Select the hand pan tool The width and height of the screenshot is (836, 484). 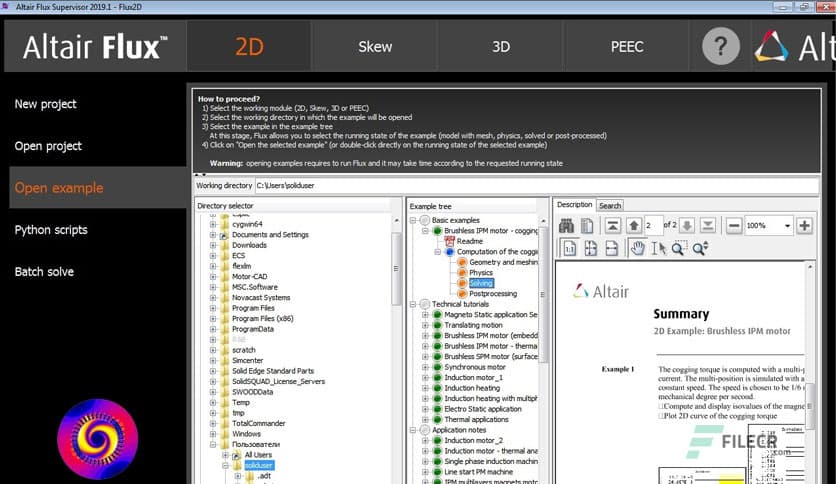[x=637, y=248]
